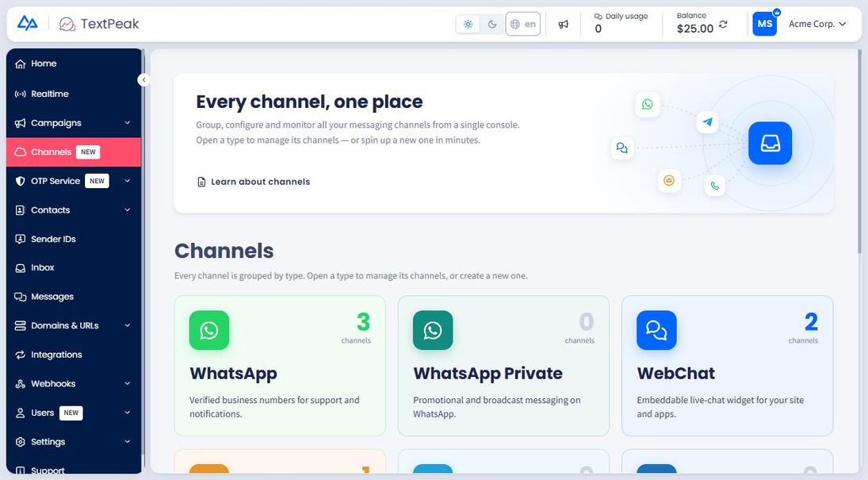Expand the Contacts submenu chevron
This screenshot has height=480, width=868.
coord(128,209)
